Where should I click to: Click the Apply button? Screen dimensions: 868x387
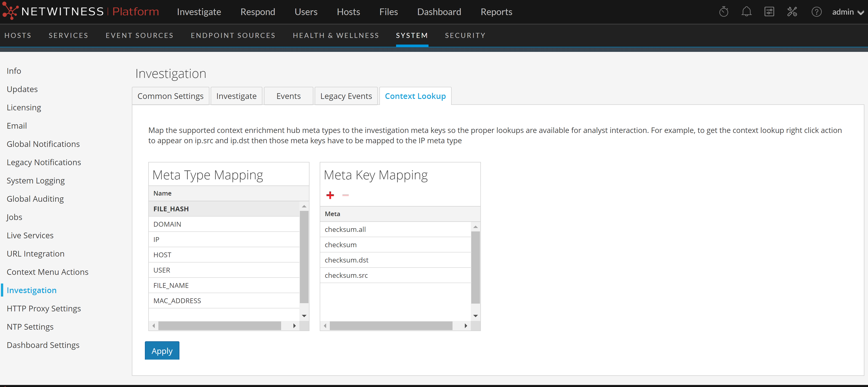pos(162,351)
